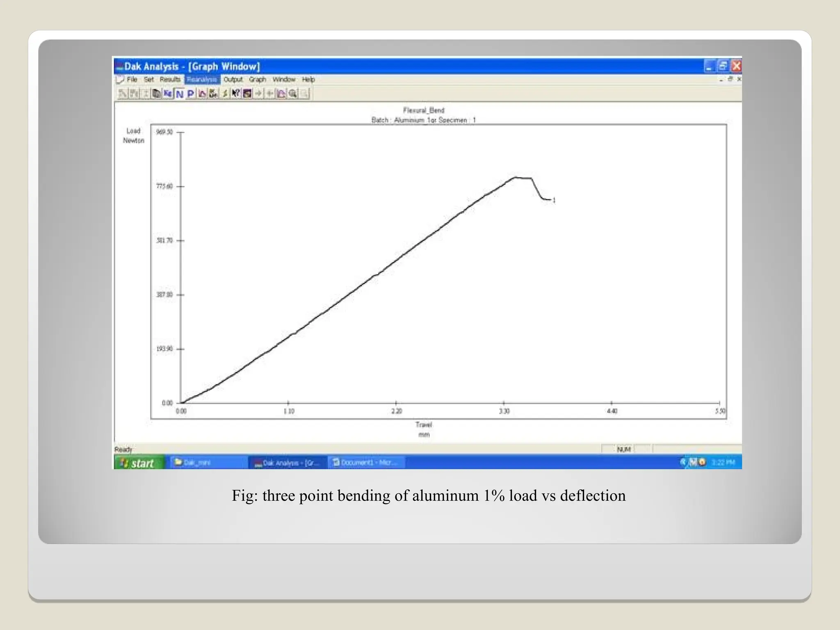
Task: Click the document icon left of File menu
Action: [x=119, y=79]
